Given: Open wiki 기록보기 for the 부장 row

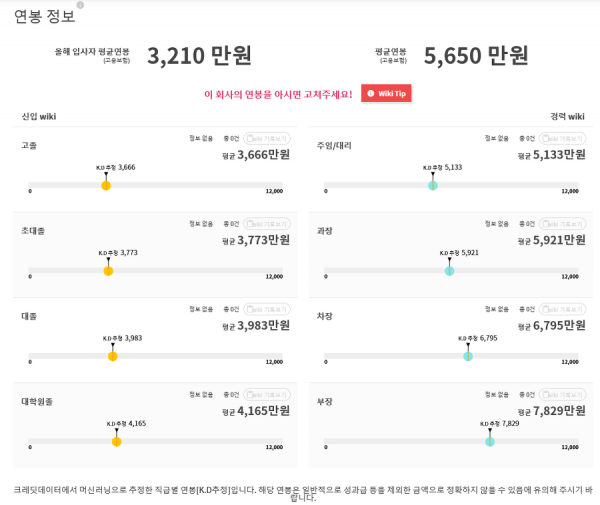Looking at the screenshot, I should coord(562,394).
